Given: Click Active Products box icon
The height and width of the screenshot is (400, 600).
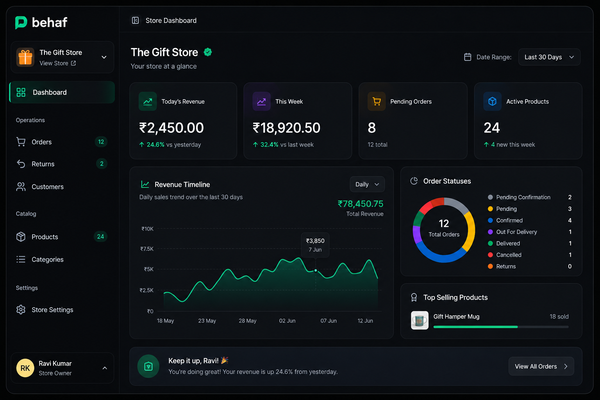Looking at the screenshot, I should 492,101.
